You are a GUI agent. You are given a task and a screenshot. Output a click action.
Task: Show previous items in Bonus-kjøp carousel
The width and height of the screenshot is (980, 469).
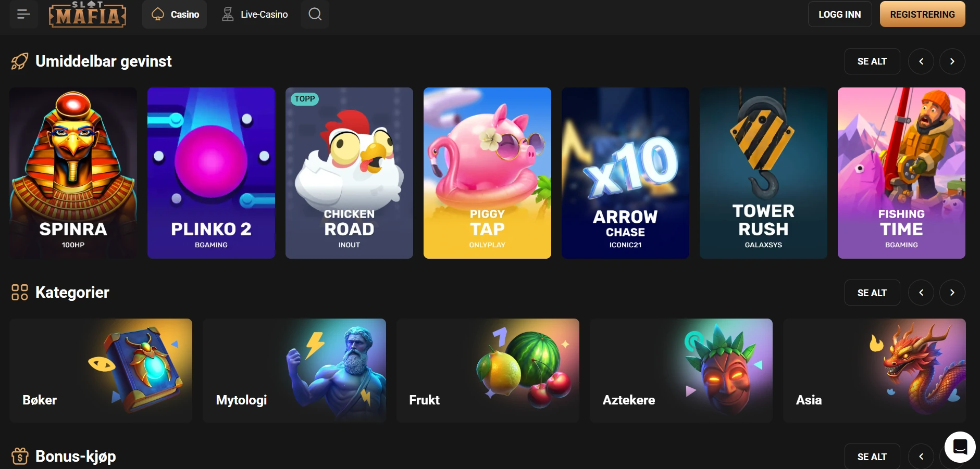921,457
